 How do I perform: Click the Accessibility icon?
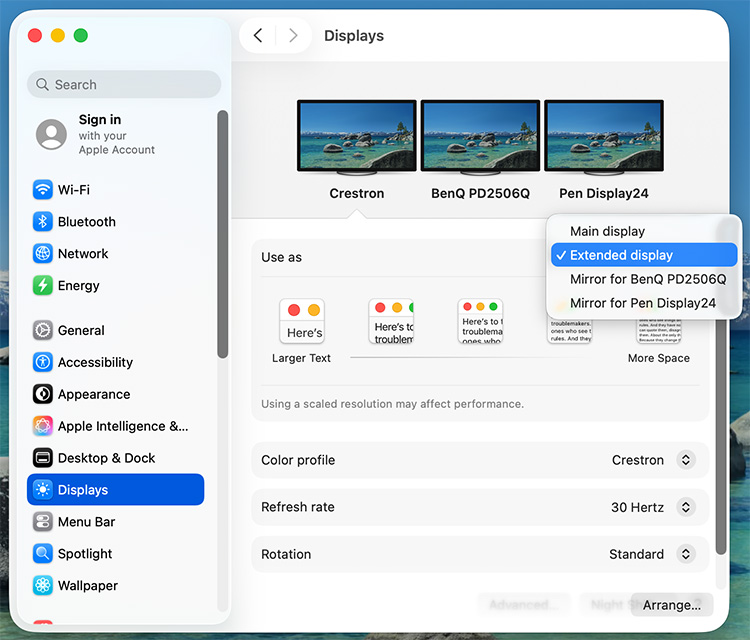pos(43,362)
